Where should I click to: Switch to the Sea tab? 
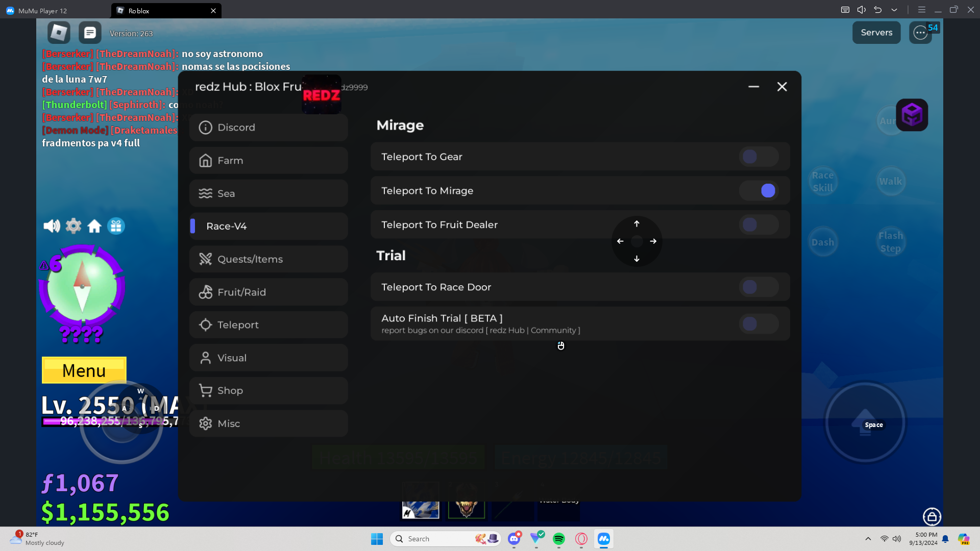tap(268, 193)
